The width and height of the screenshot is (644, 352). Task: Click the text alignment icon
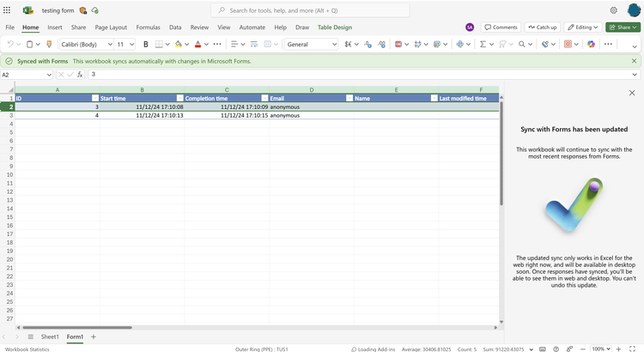[x=234, y=44]
